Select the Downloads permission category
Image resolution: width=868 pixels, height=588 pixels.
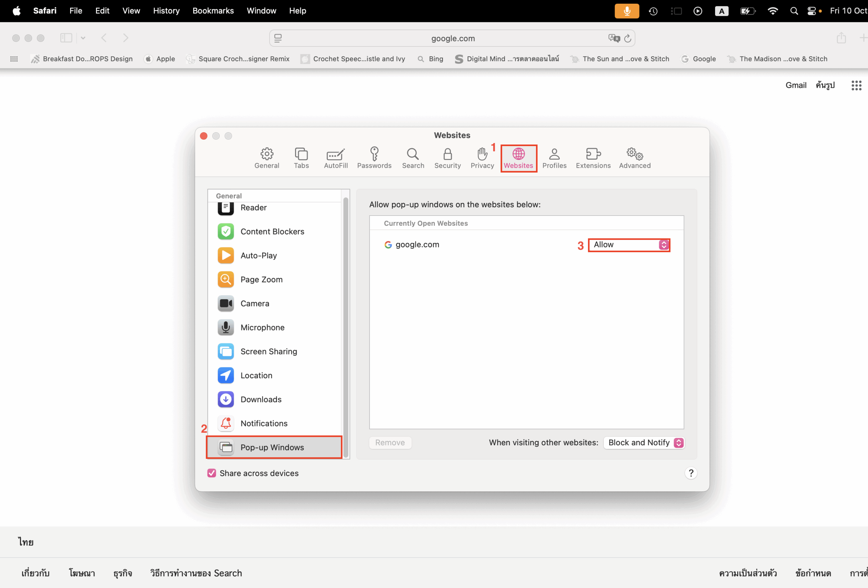point(260,399)
